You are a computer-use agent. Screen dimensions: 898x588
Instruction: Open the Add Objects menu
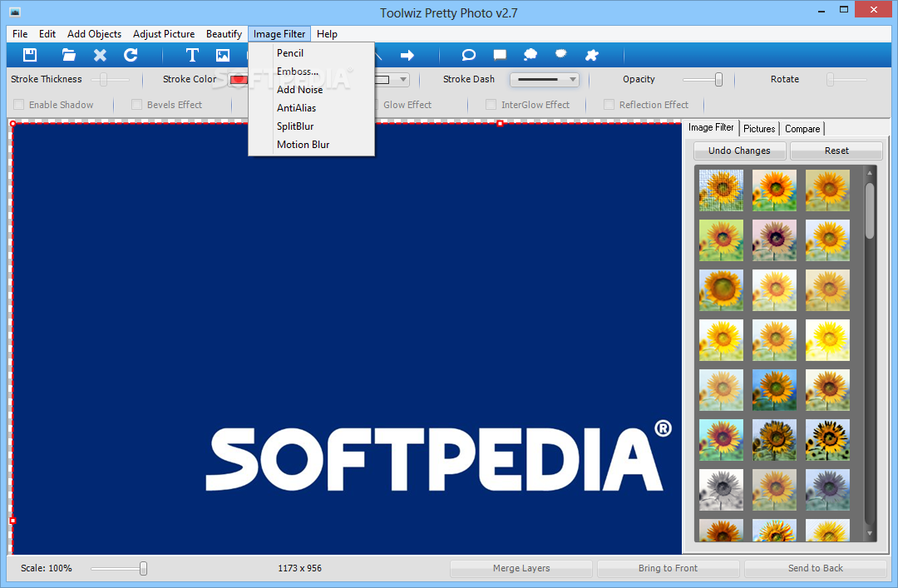pos(95,34)
